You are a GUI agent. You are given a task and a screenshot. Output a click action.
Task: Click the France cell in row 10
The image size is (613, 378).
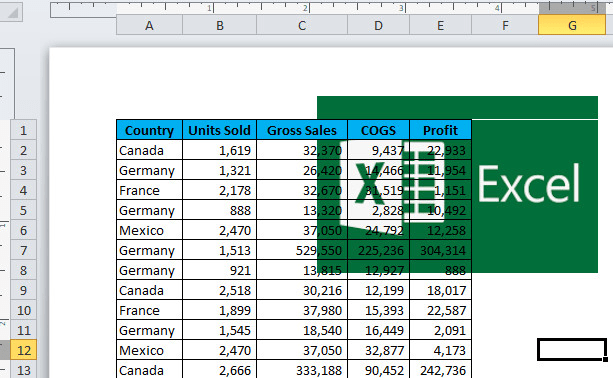coord(149,310)
